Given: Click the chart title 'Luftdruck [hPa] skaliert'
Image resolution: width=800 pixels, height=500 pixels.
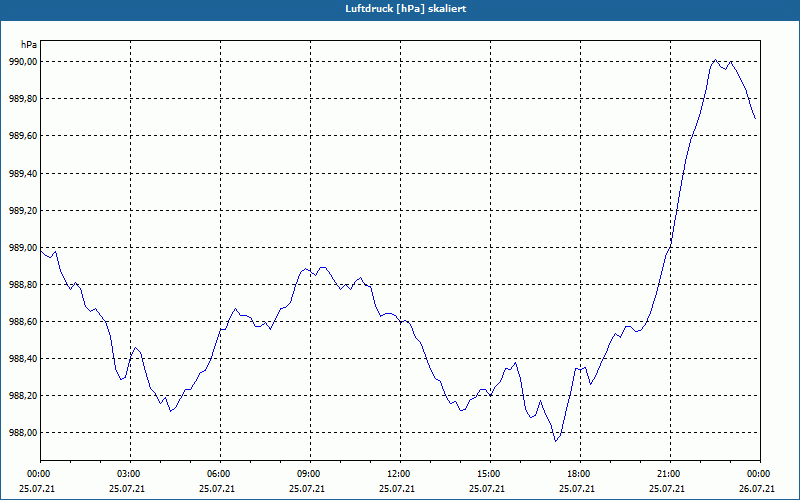Looking at the screenshot, I should [x=405, y=9].
